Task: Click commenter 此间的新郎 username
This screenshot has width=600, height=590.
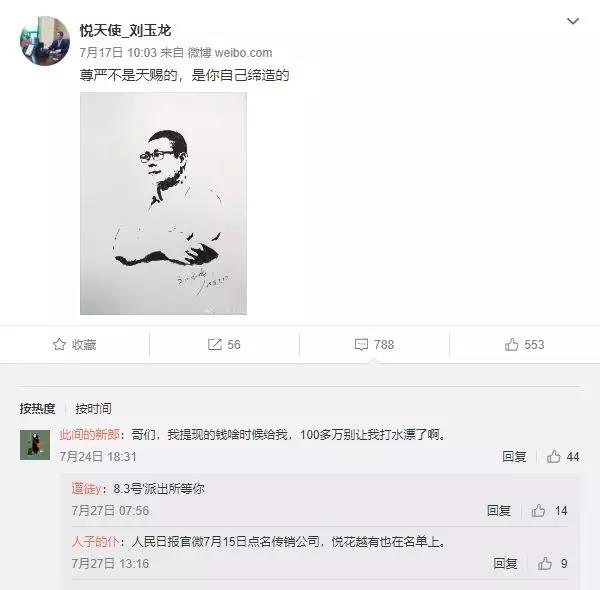Action: click(x=89, y=435)
